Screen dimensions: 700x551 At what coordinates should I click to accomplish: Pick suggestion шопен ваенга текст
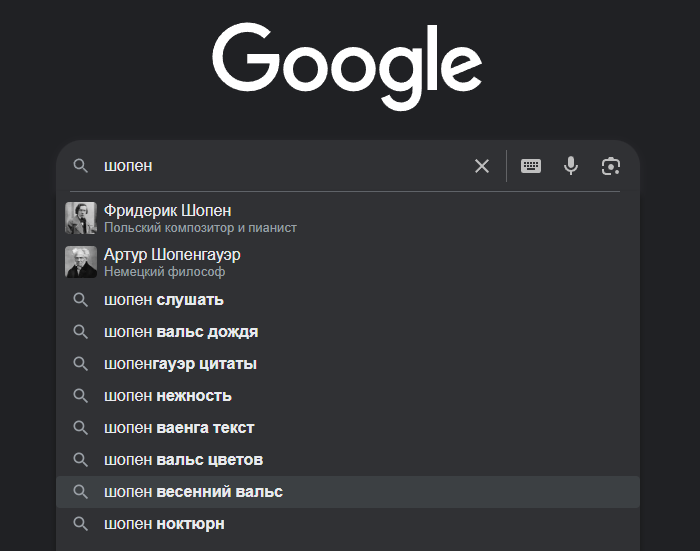coord(348,428)
